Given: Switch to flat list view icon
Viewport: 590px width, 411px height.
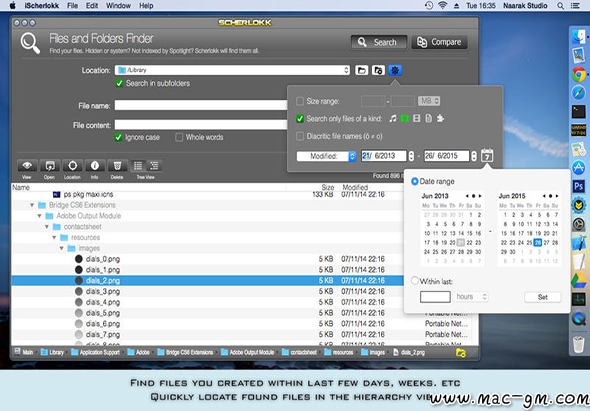Looking at the screenshot, I should (x=138, y=166).
